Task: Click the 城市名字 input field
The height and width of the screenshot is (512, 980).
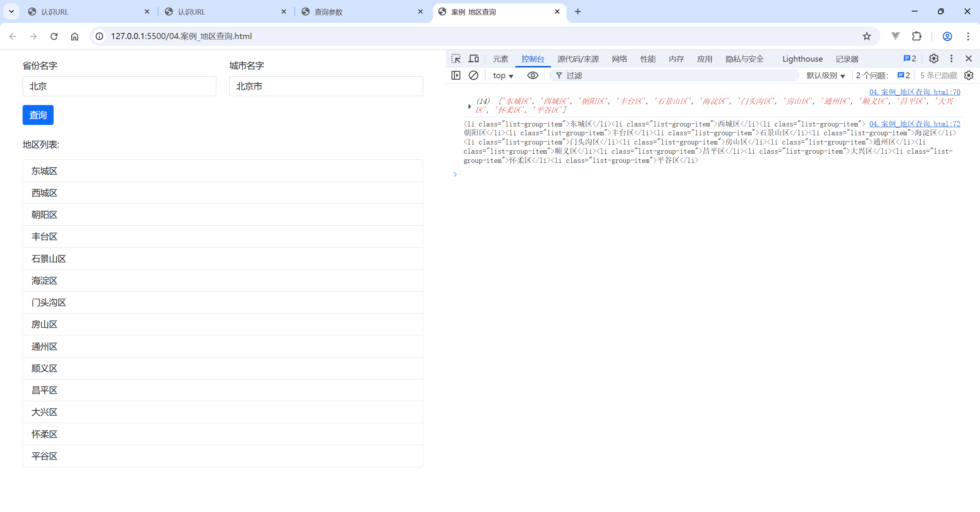Action: (x=326, y=86)
